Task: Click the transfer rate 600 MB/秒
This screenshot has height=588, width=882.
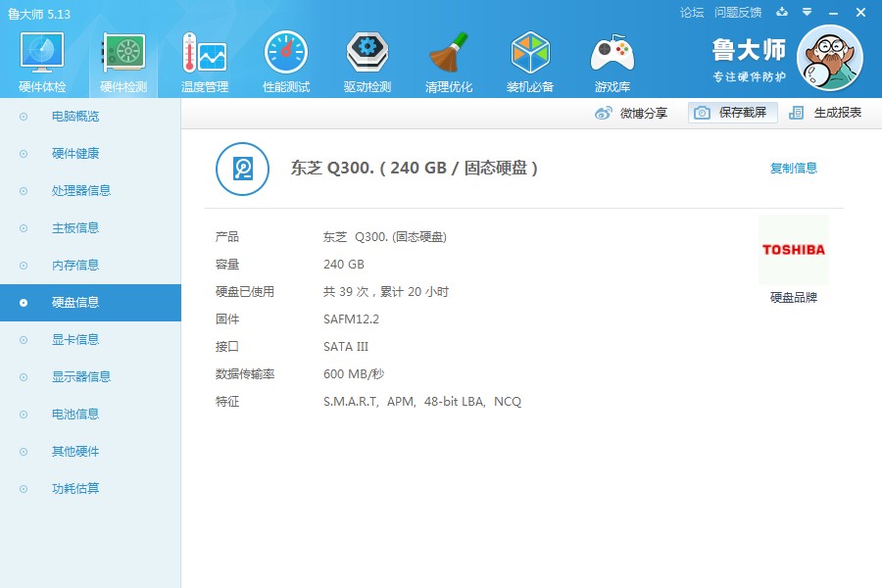Action: [354, 374]
